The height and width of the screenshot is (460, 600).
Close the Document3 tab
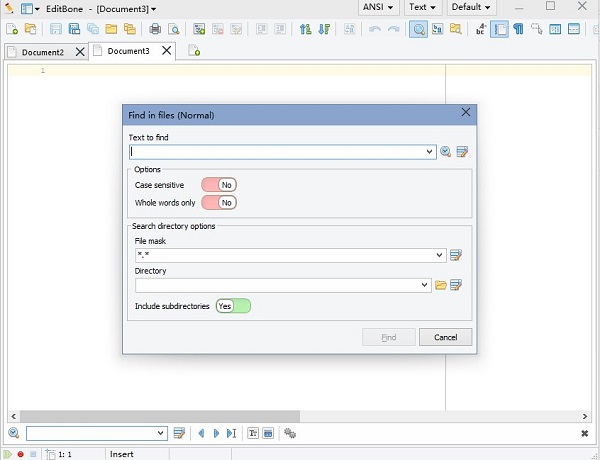pyautogui.click(x=166, y=51)
